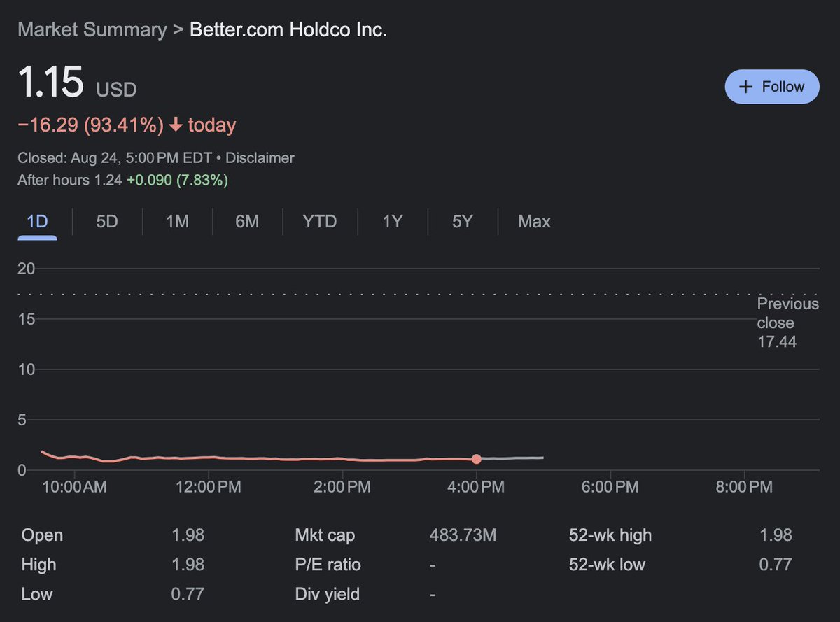Click the 52-wk low label
The height and width of the screenshot is (622, 840).
607,565
